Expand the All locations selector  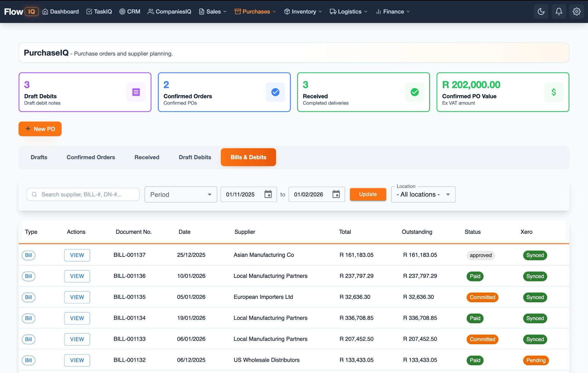[423, 194]
